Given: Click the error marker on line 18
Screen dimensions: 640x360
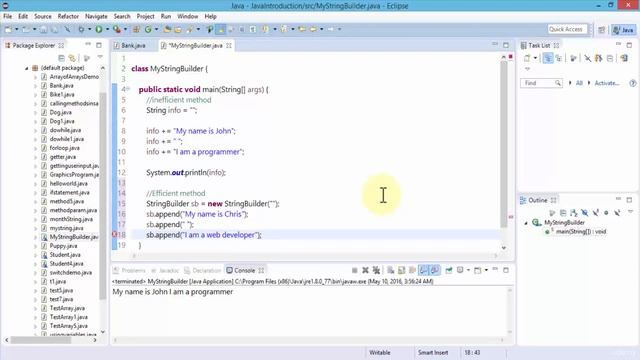Looking at the screenshot, I should pyautogui.click(x=115, y=234).
